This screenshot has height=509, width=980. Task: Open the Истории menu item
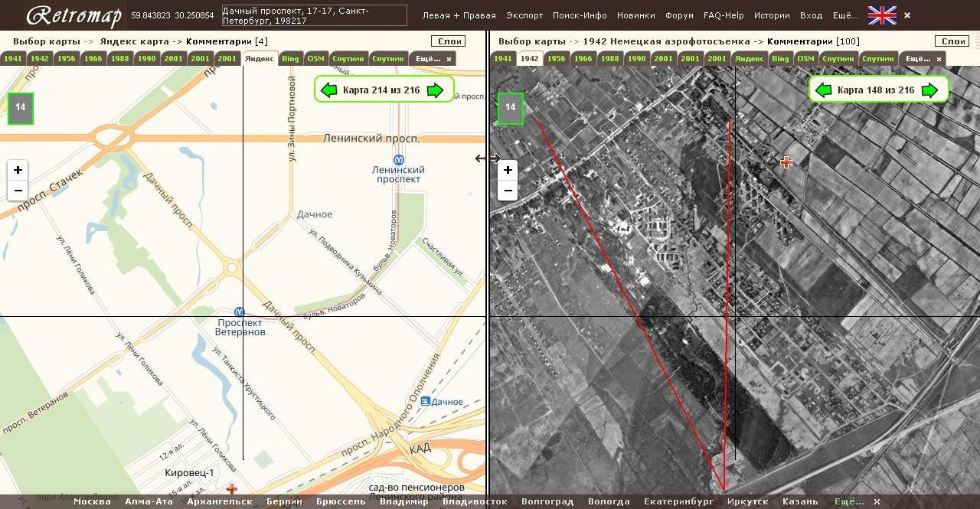tap(772, 15)
